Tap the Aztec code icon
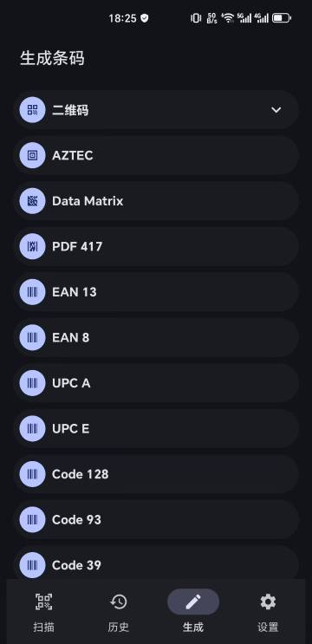This screenshot has height=644, width=312. click(32, 155)
